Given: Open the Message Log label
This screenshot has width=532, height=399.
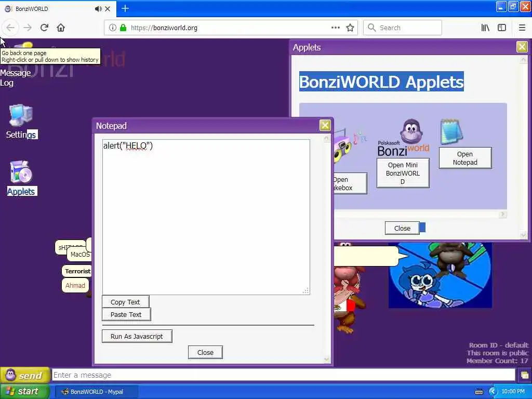Looking at the screenshot, I should (x=15, y=78).
